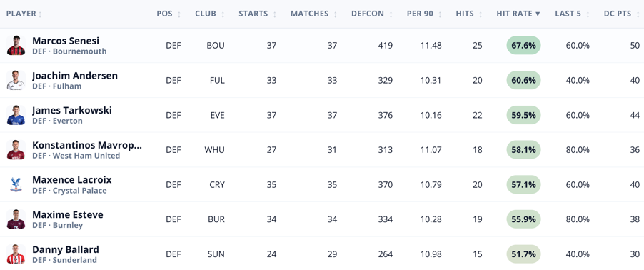This screenshot has height=270, width=644.
Task: Sort by the POS column header
Action: click(x=168, y=14)
